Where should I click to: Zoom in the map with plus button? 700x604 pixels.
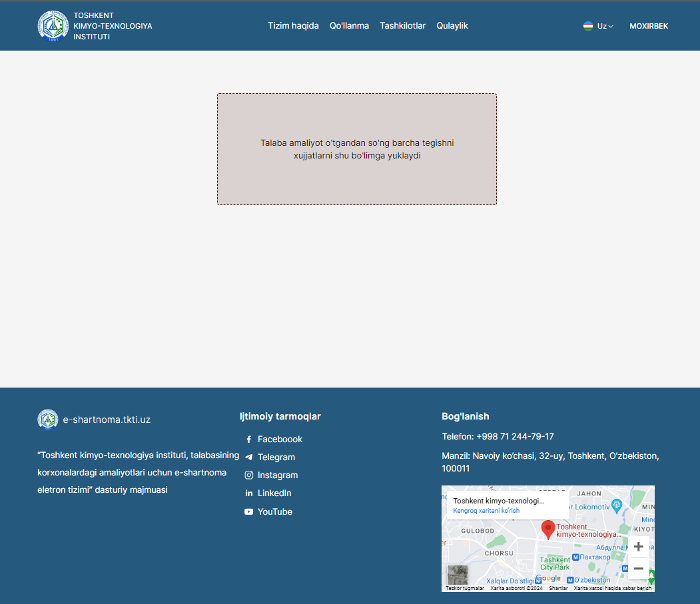[x=638, y=547]
